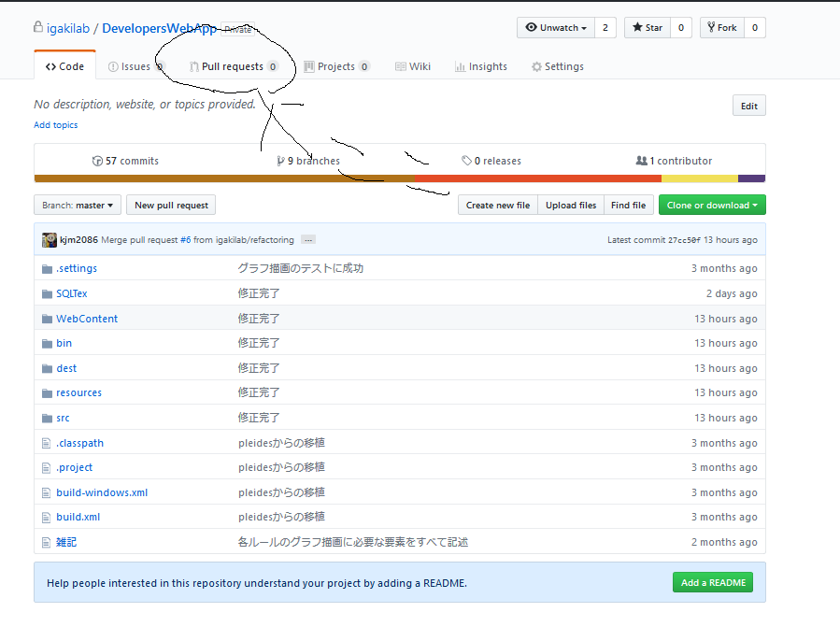Click the folder icon for SQLTex

(x=47, y=293)
